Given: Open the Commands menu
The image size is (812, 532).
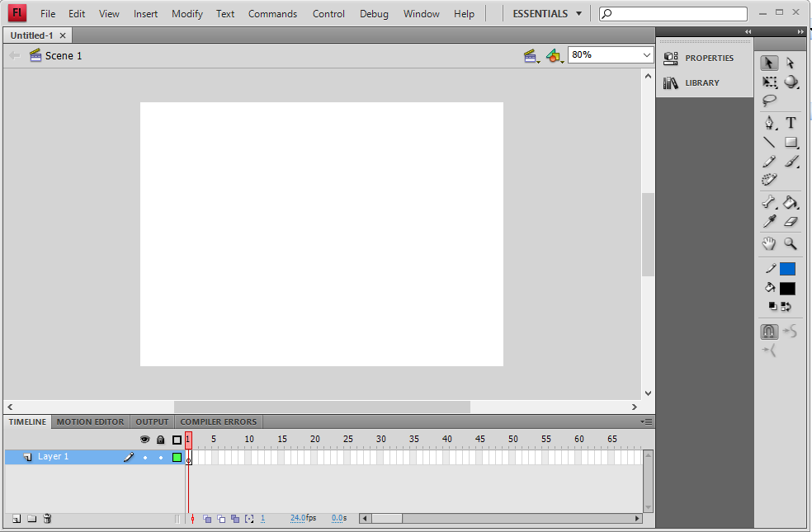Looking at the screenshot, I should 272,14.
